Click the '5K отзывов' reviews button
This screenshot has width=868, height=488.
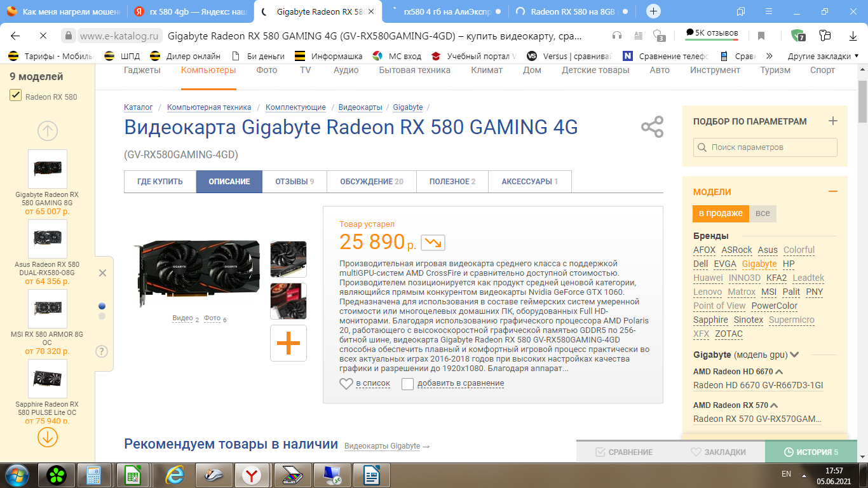pyautogui.click(x=712, y=33)
